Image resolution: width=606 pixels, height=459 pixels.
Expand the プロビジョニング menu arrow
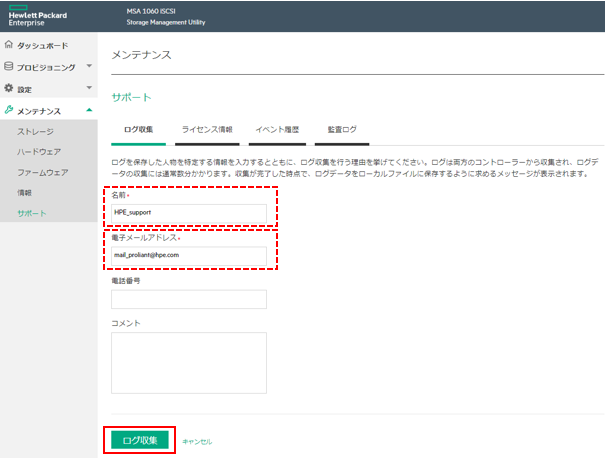coord(89,67)
